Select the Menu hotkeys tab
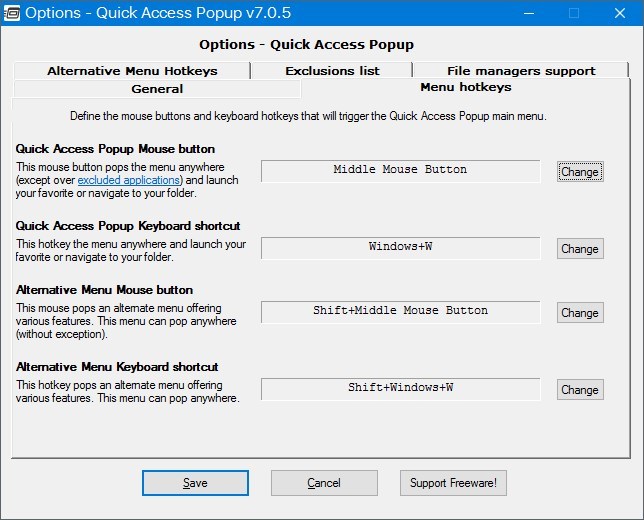Image resolution: width=644 pixels, height=520 pixels. [x=466, y=87]
